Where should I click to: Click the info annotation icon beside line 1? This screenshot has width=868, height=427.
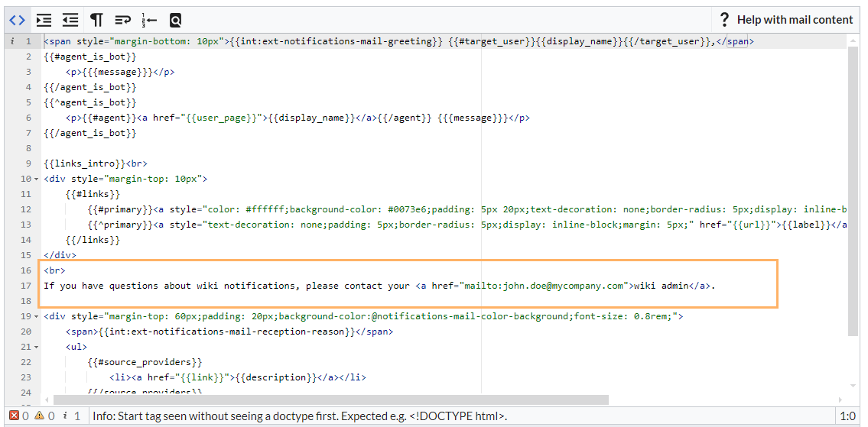[12, 41]
